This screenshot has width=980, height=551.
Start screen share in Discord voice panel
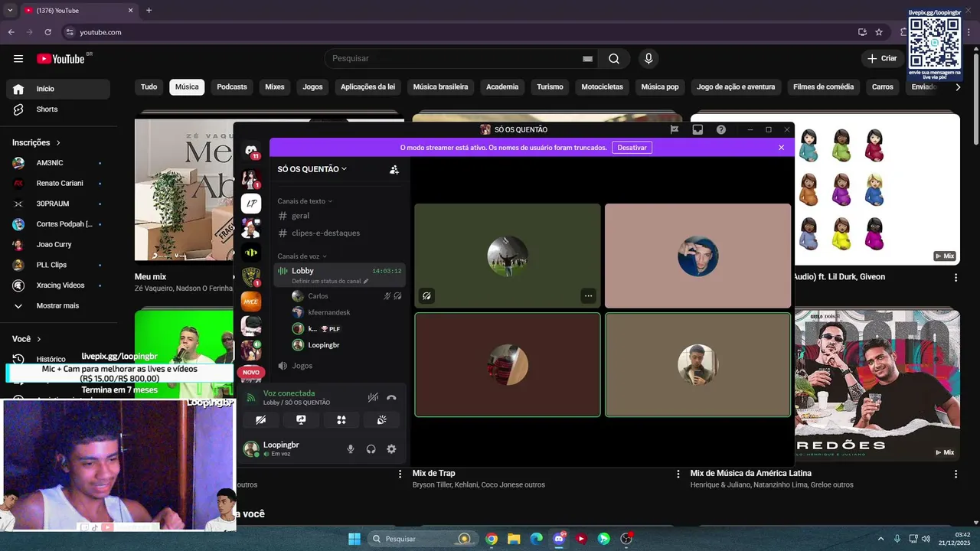pyautogui.click(x=301, y=419)
